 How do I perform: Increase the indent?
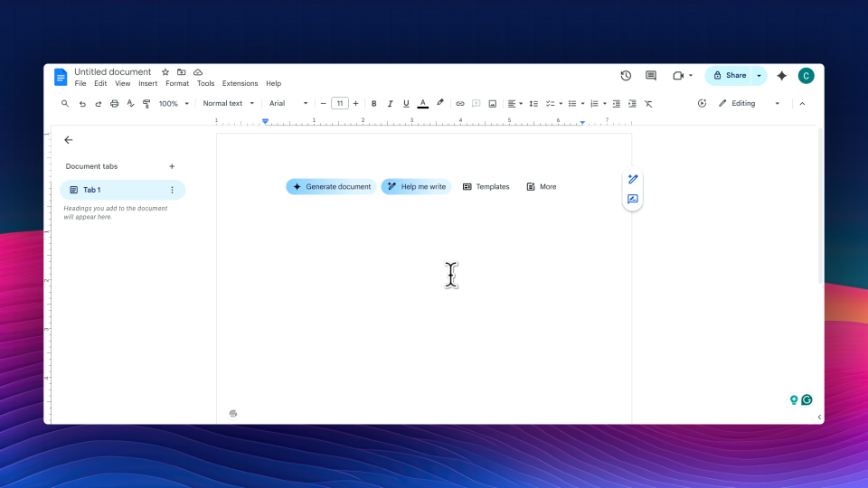[x=632, y=103]
